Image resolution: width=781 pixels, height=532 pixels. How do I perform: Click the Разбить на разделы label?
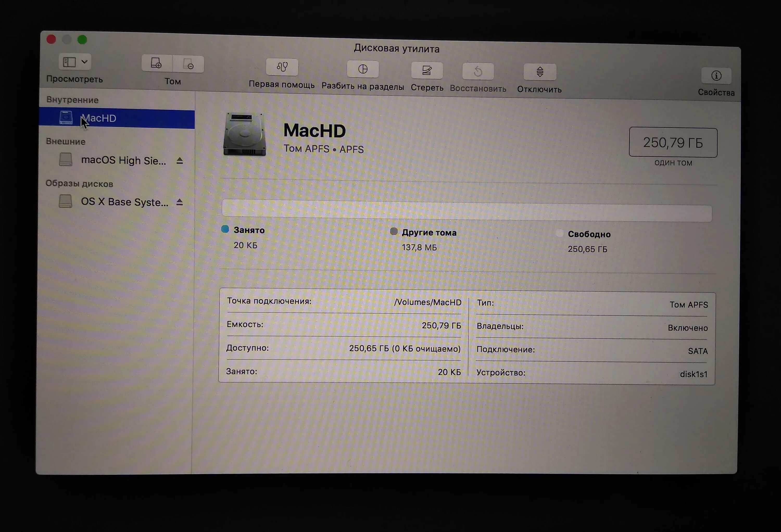[x=363, y=86]
